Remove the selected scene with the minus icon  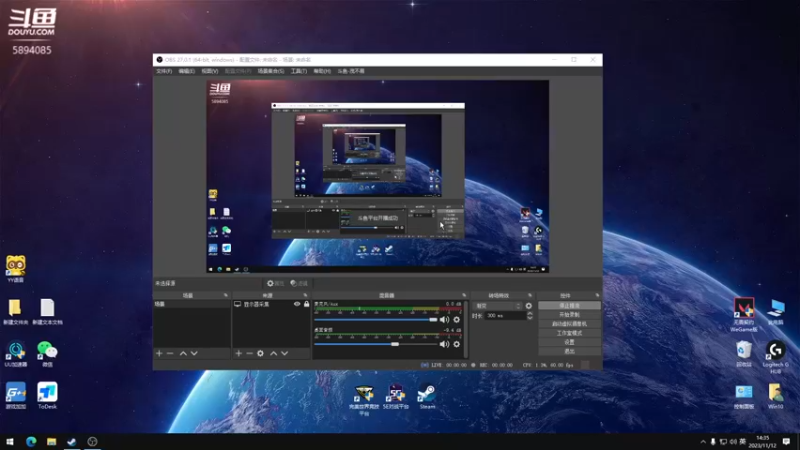tap(170, 353)
